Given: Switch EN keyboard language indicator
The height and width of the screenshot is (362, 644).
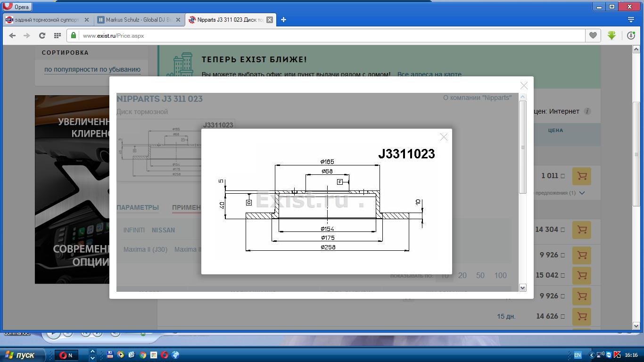Looking at the screenshot, I should coord(577,355).
